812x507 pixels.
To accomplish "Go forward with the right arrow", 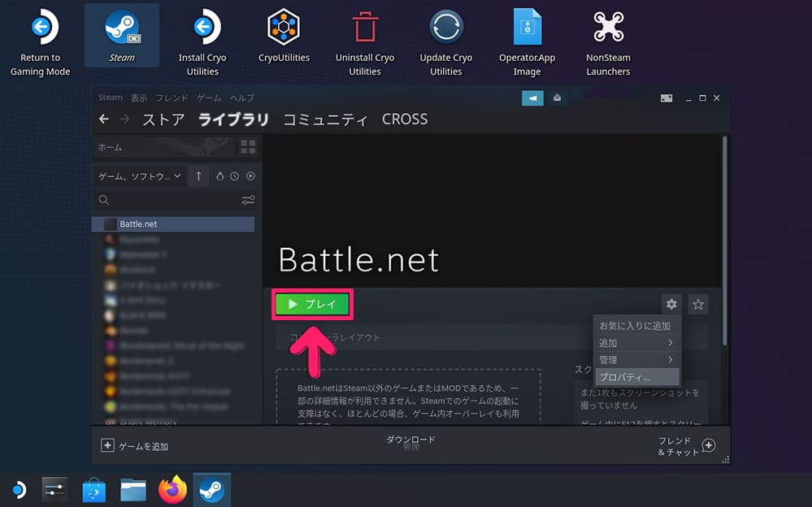I will pos(125,119).
